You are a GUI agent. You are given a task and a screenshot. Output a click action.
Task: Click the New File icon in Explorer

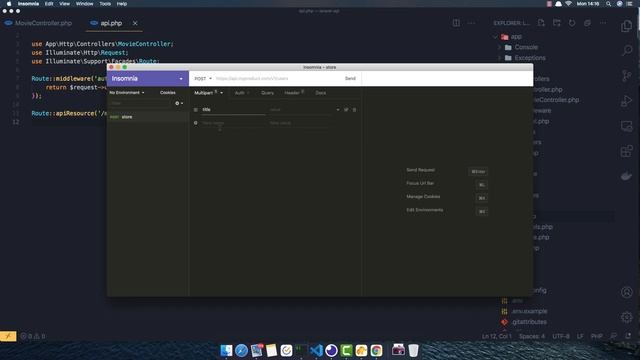(541, 23)
